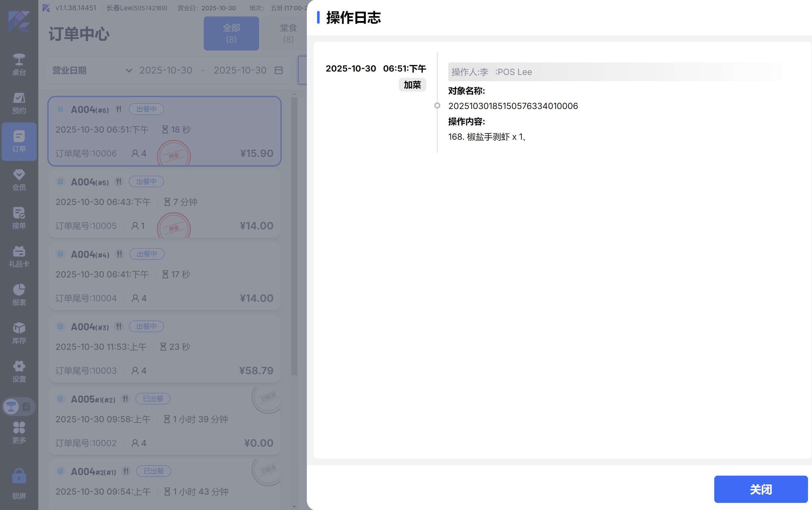Select the 会员 members sidebar icon
The width and height of the screenshot is (812, 510).
click(x=19, y=179)
